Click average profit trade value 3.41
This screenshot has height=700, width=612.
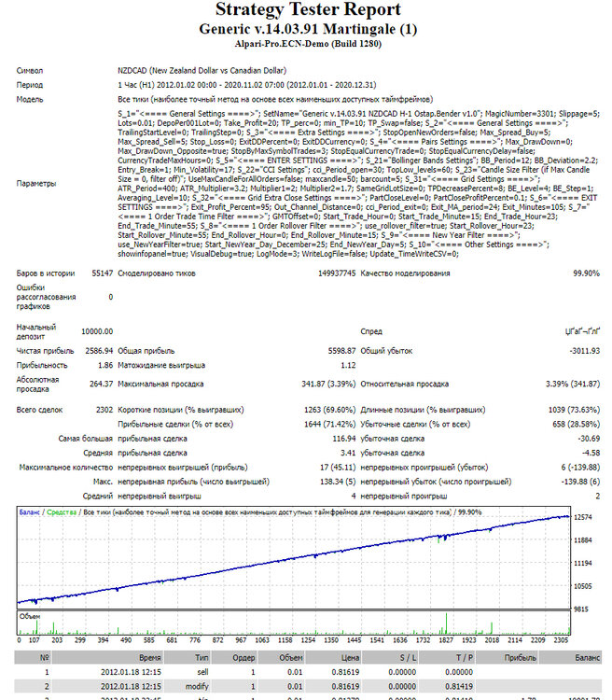click(348, 453)
